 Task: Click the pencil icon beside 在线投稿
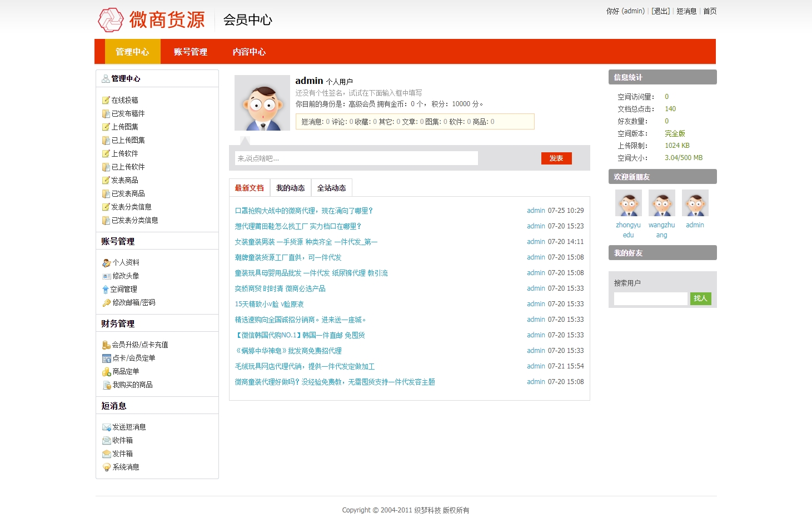tap(106, 100)
